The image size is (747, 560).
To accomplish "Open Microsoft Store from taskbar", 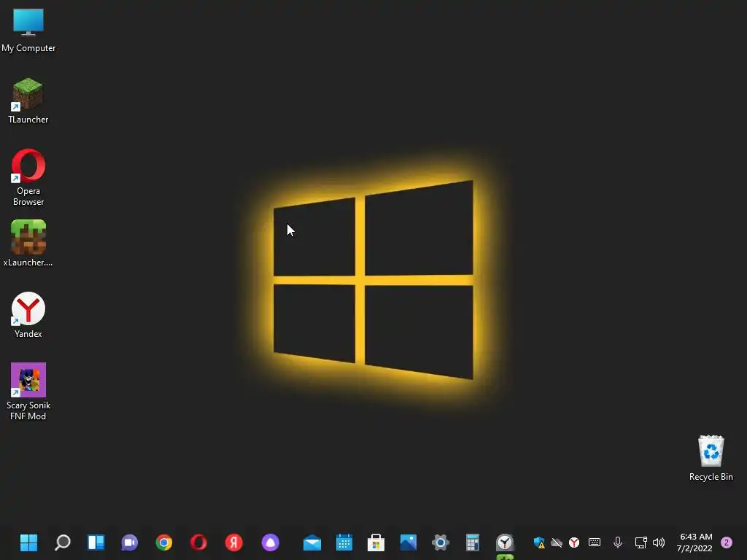I will pos(376,542).
